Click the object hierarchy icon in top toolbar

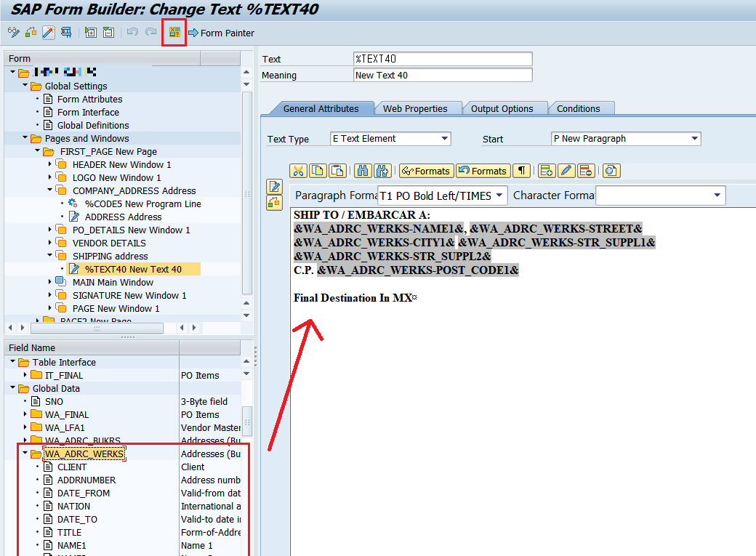[x=31, y=32]
